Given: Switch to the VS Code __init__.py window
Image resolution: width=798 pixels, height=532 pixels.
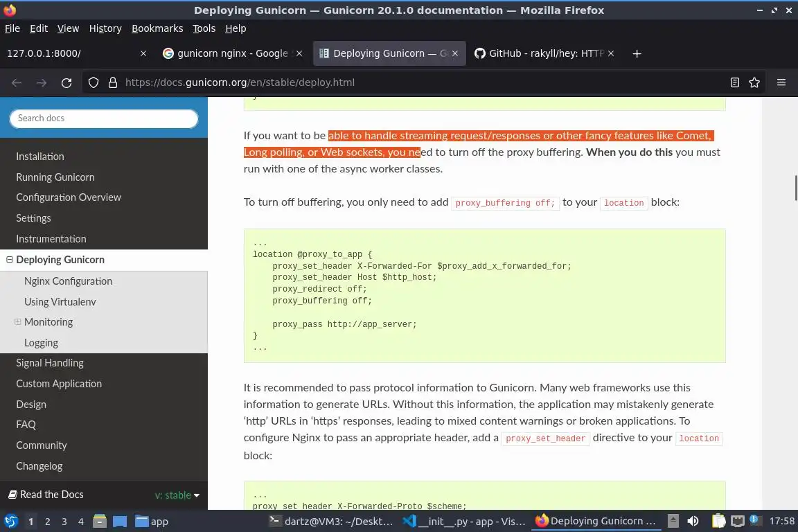Looking at the screenshot, I should (x=464, y=522).
